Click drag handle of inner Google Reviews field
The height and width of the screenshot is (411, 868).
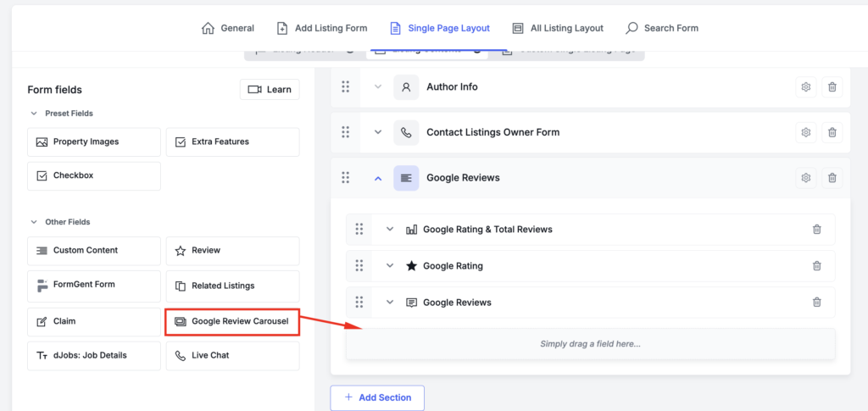click(x=359, y=303)
